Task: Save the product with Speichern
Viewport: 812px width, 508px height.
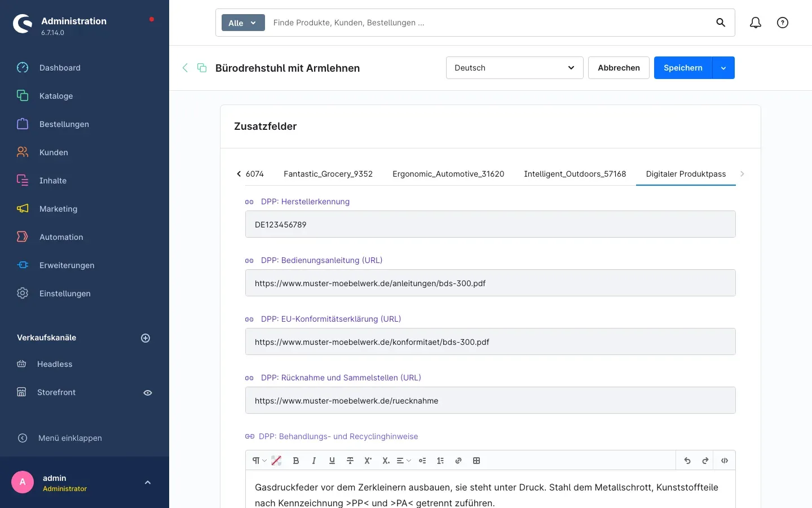Action: pyautogui.click(x=683, y=68)
